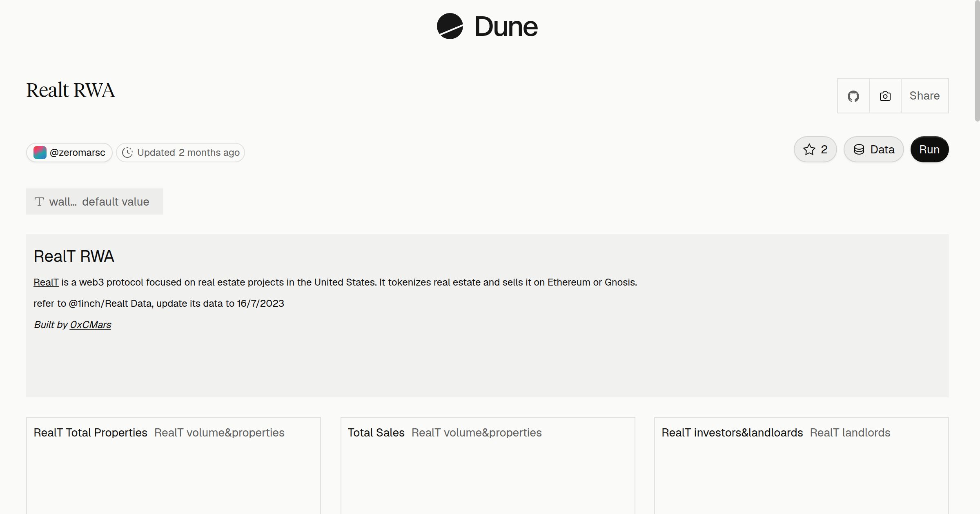The image size is (980, 514).
Task: Click the camera screenshot icon
Action: (x=885, y=96)
